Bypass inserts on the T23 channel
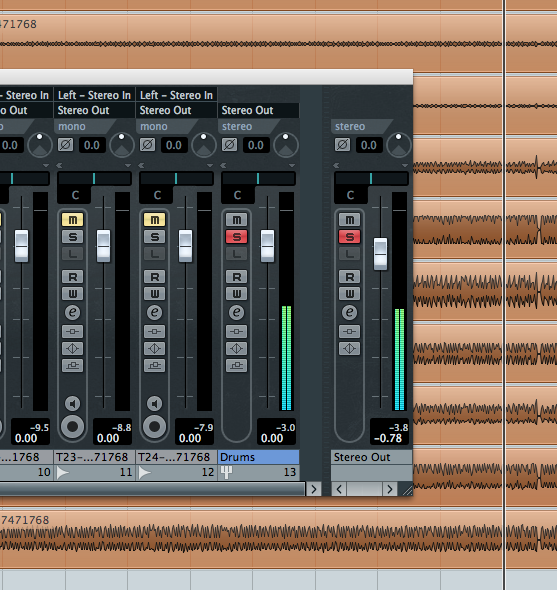The width and height of the screenshot is (557, 590). tap(73, 331)
